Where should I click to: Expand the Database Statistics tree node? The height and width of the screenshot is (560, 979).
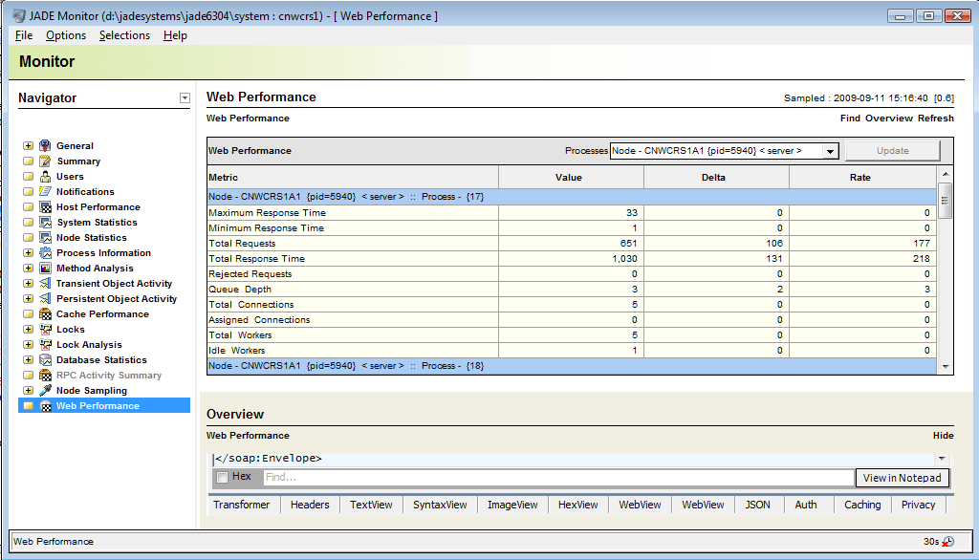pyautogui.click(x=28, y=359)
